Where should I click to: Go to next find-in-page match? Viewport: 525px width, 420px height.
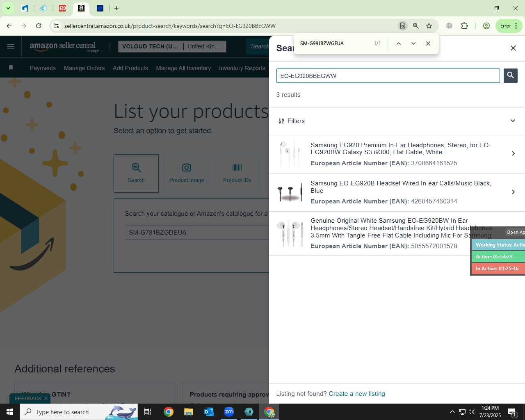tap(413, 43)
